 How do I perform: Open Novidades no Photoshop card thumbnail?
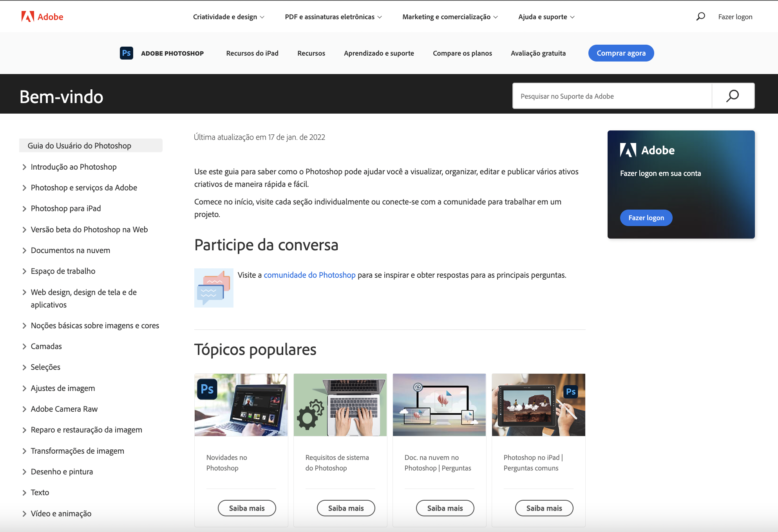(241, 405)
